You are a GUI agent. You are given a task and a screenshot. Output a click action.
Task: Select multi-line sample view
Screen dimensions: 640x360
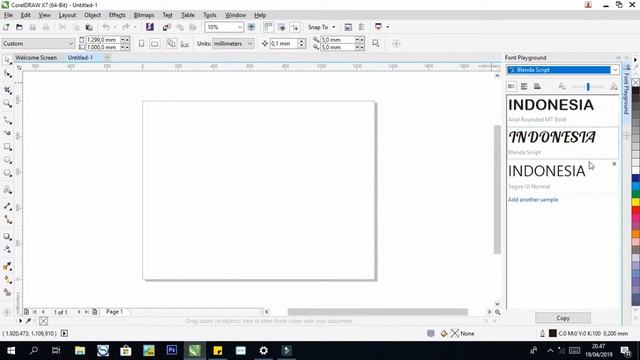click(524, 87)
